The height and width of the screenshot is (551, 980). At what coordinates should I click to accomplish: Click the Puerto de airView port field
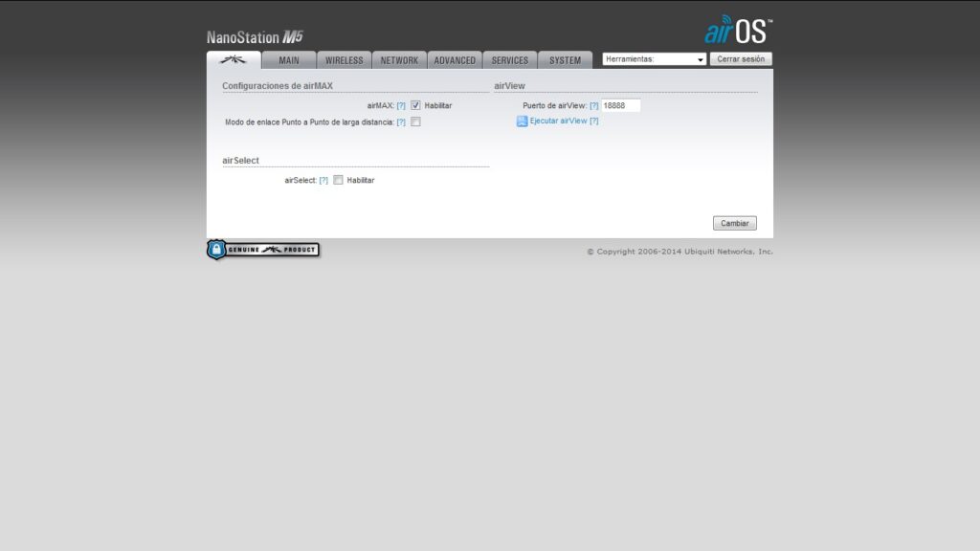click(x=620, y=105)
